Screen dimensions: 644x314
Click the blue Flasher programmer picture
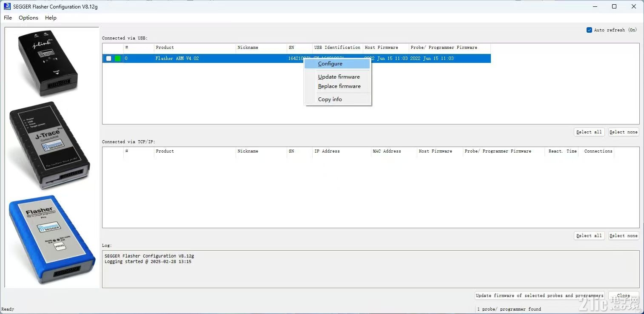52,240
